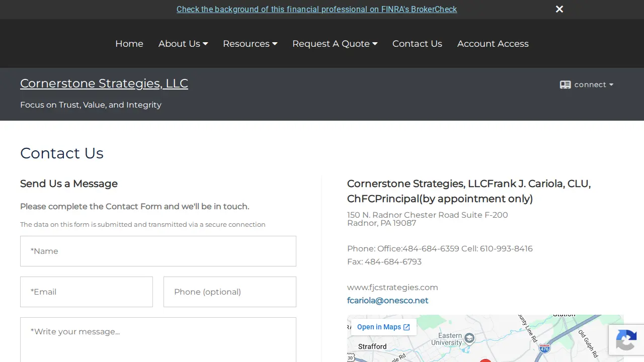Open the connect dropdown arrow

tap(611, 84)
